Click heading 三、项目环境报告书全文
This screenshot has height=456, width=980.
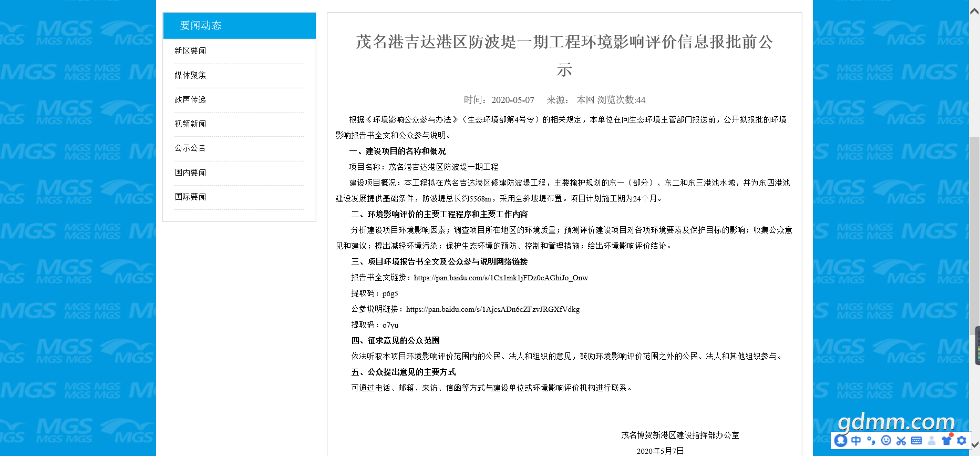pos(439,261)
